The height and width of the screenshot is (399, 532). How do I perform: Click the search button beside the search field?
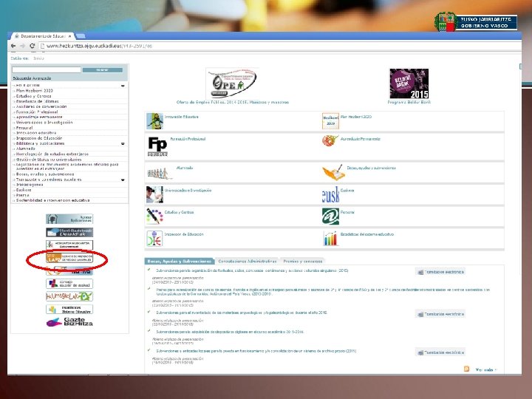point(103,70)
